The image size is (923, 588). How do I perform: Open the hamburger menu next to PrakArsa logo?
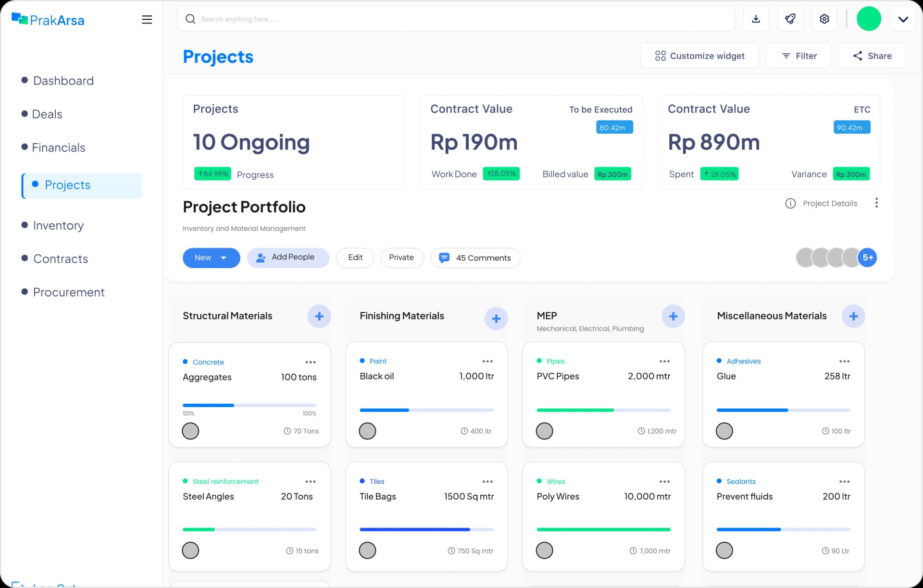coord(147,20)
